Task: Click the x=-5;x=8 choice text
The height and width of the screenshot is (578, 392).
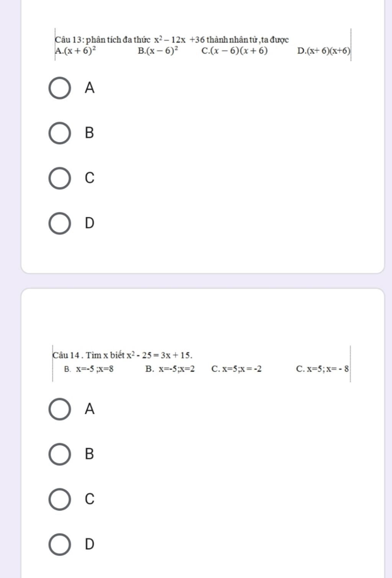Action: pos(95,369)
